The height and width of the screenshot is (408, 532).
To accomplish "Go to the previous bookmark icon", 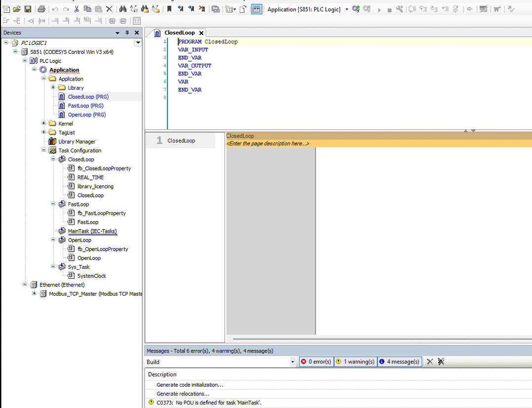I will [x=180, y=9].
